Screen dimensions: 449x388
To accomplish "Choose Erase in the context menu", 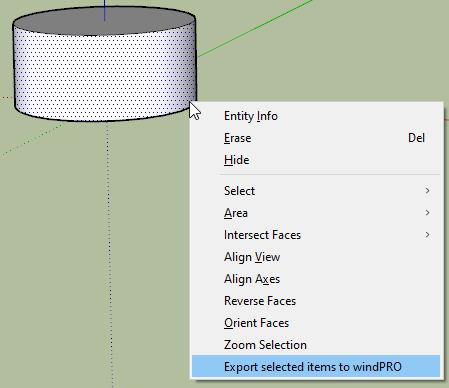I will [x=316, y=138].
